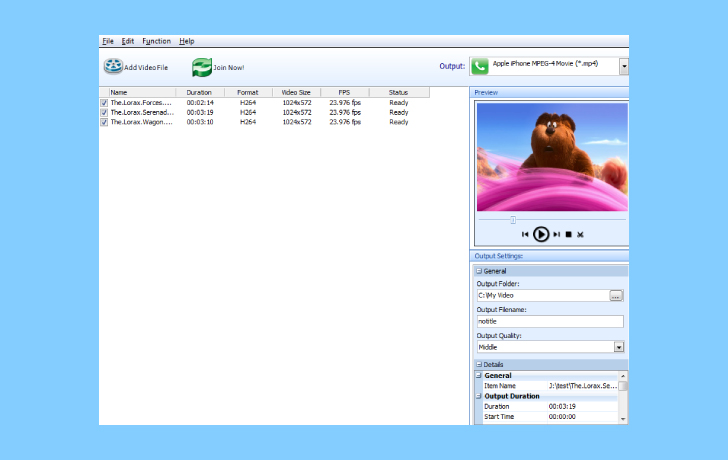Sort by FPS column header
This screenshot has height=460, width=728.
coord(344,92)
